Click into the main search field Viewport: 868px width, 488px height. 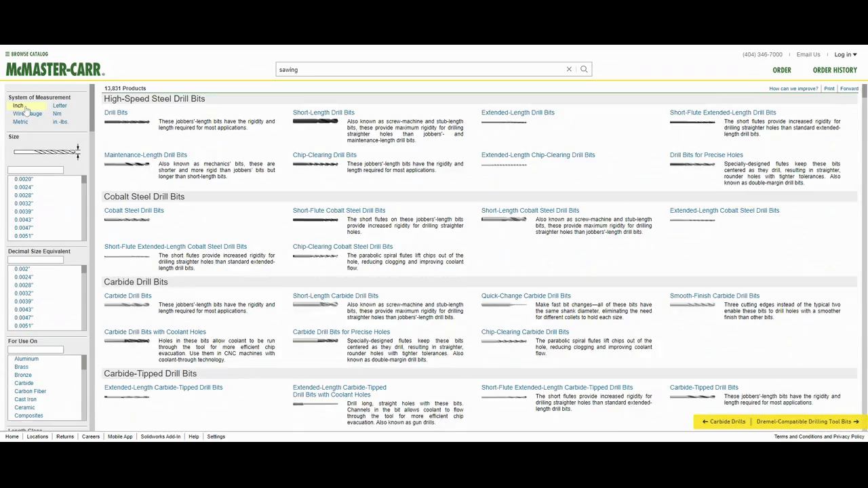click(x=420, y=69)
